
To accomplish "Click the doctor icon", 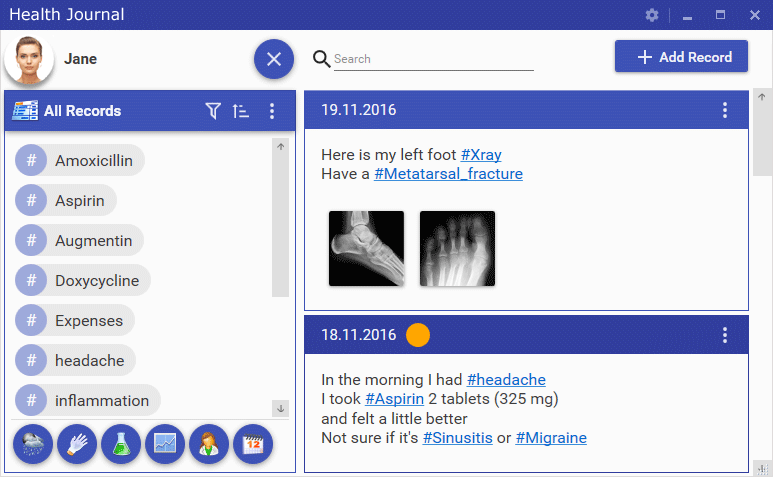I will [209, 443].
